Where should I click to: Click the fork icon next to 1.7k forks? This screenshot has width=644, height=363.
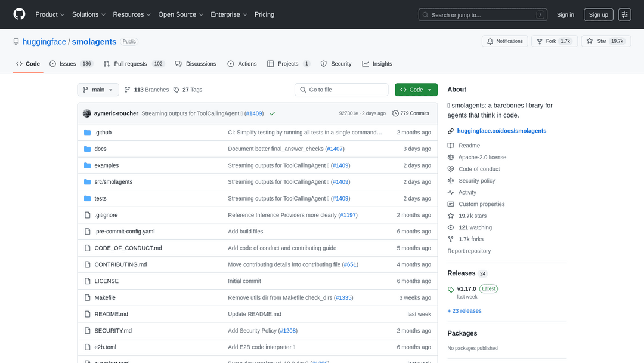[x=451, y=239]
